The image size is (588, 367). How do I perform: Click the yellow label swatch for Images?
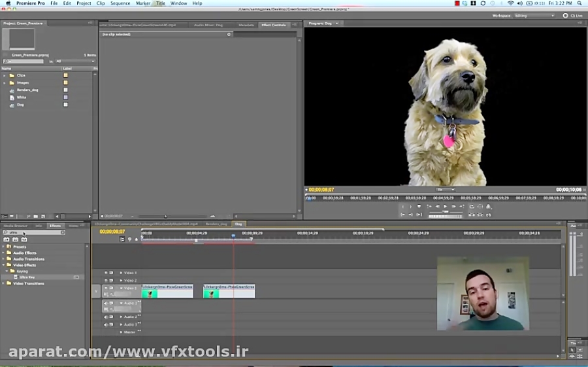[65, 83]
